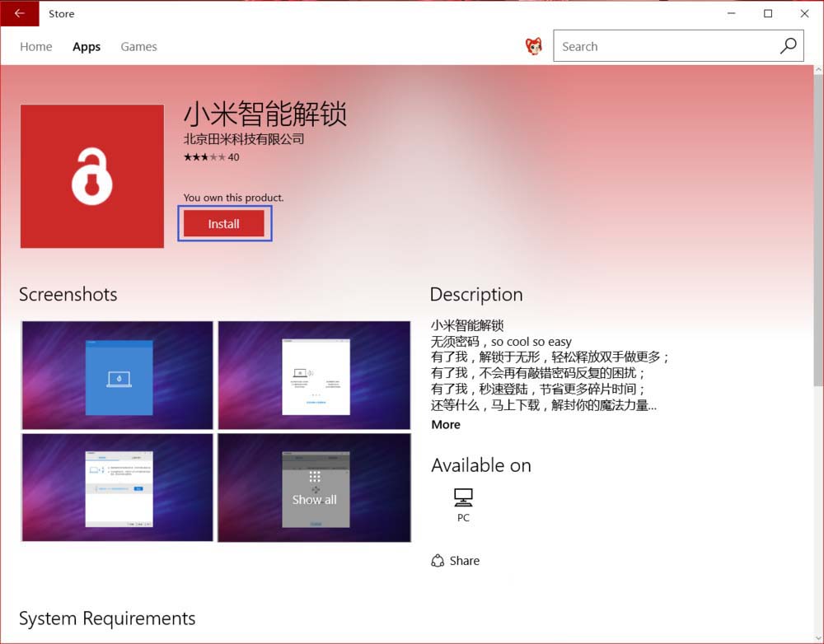Click the Description section heading
Screen dimensions: 824x644
(x=476, y=295)
